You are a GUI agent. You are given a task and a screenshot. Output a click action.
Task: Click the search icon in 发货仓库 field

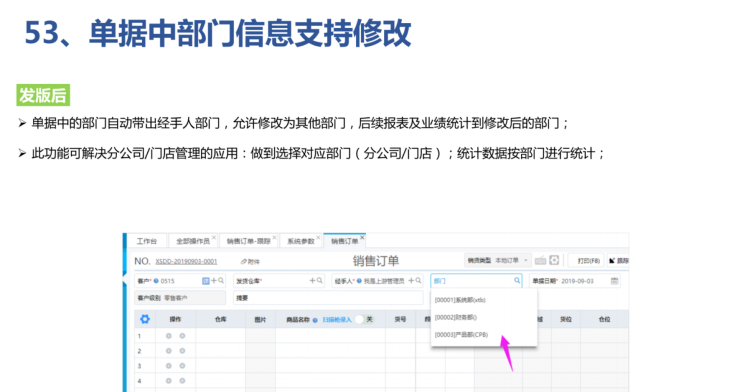pyautogui.click(x=319, y=281)
